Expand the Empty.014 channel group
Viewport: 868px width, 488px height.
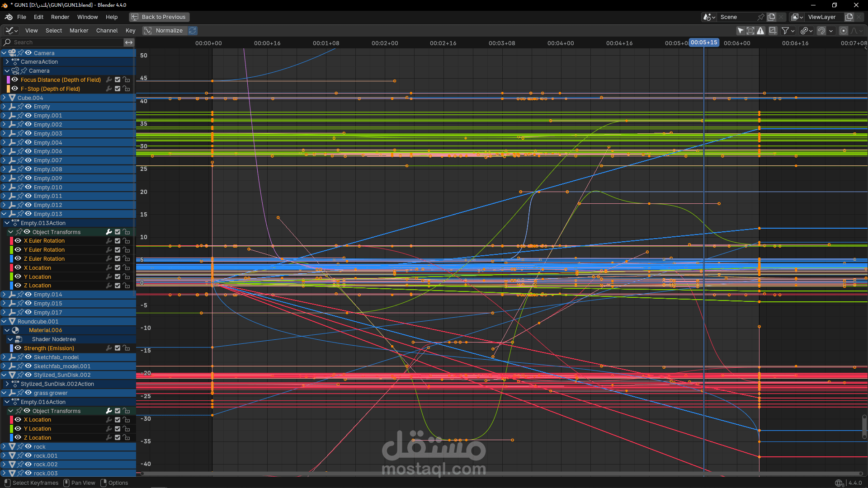click(4, 295)
